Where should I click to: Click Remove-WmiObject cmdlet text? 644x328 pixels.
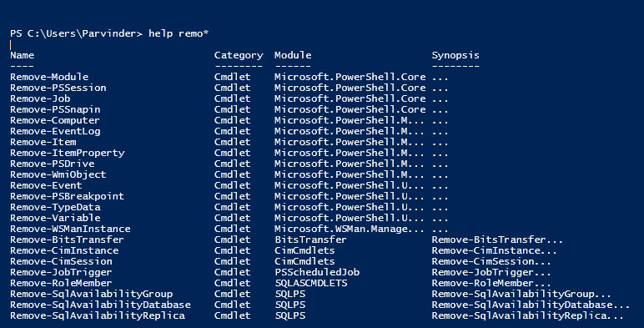click(58, 174)
